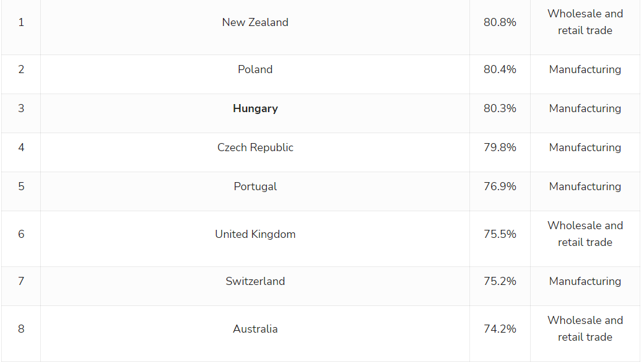
Task: Select rank number 8 cell
Action: point(21,329)
